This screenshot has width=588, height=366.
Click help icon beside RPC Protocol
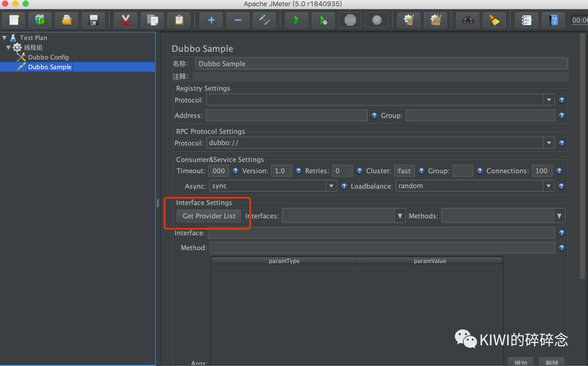(x=561, y=143)
